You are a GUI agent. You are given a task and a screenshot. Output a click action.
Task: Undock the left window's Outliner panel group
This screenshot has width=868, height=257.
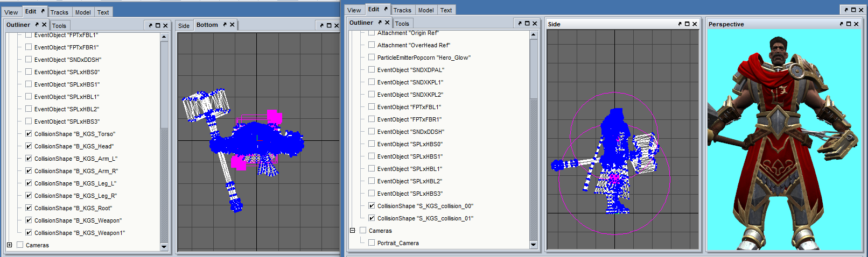point(150,25)
